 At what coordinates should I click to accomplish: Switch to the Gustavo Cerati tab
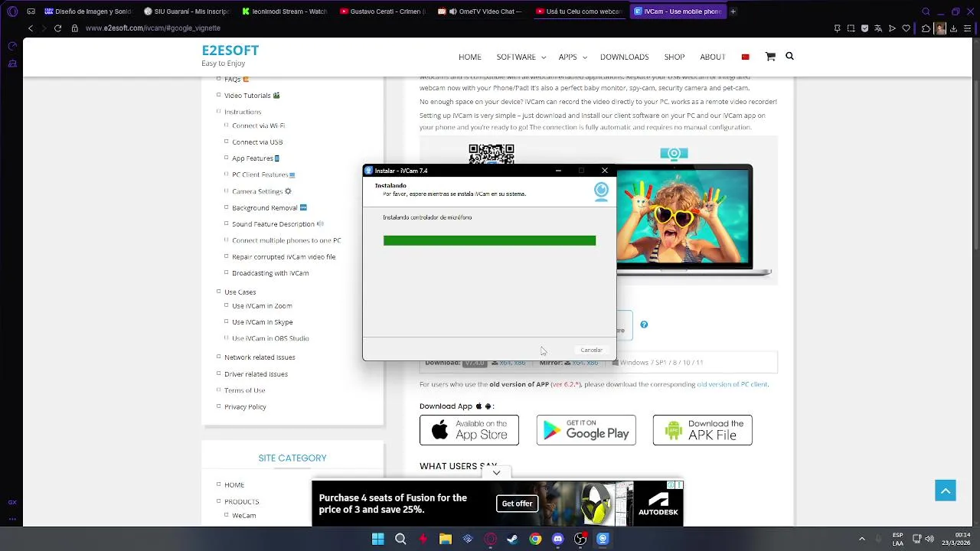382,11
